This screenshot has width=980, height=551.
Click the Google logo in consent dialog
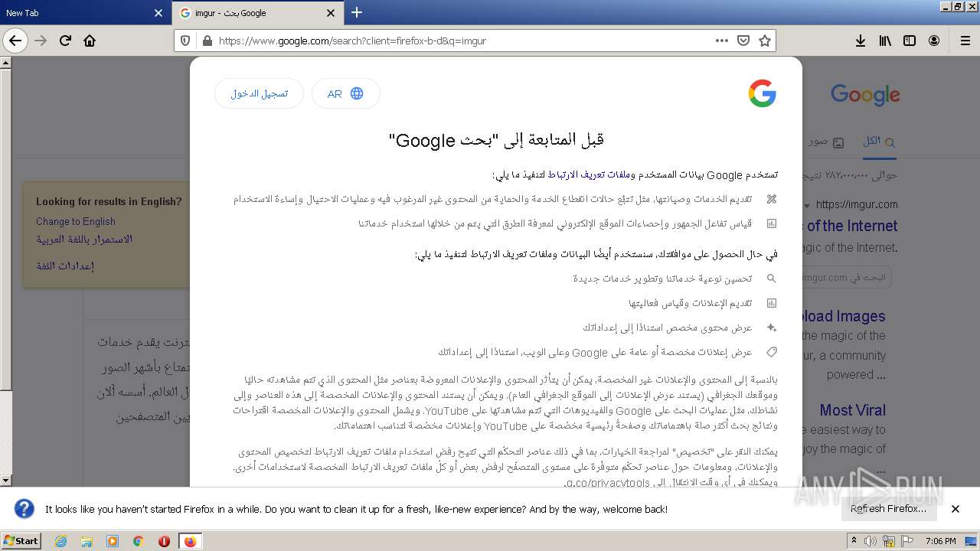(762, 94)
